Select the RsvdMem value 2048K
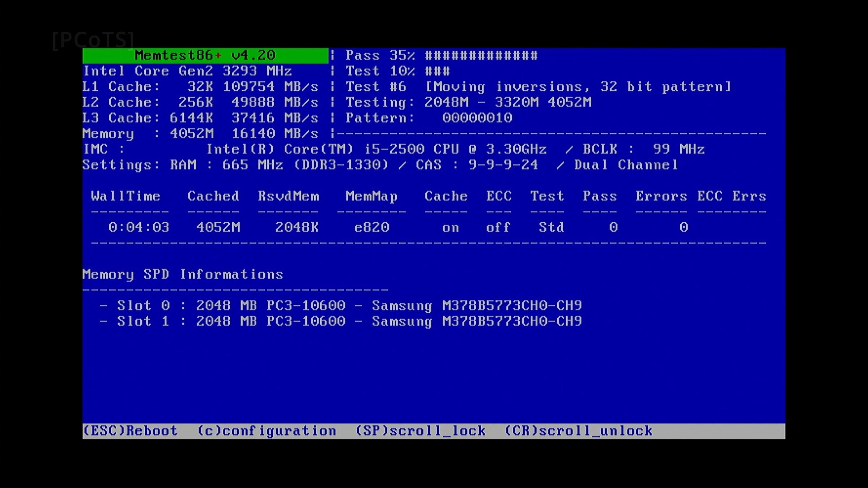 tap(297, 227)
